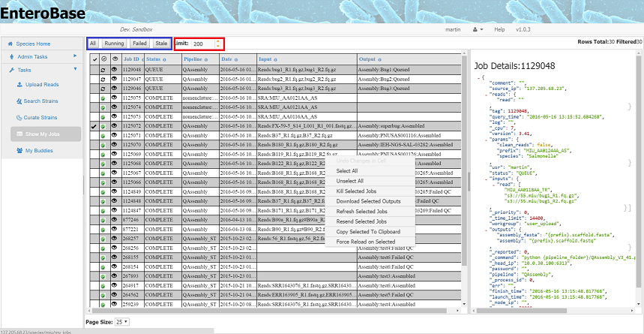The height and width of the screenshot is (334, 644).
Task: Choose Resend Selected Jobs
Action: pyautogui.click(x=370, y=221)
